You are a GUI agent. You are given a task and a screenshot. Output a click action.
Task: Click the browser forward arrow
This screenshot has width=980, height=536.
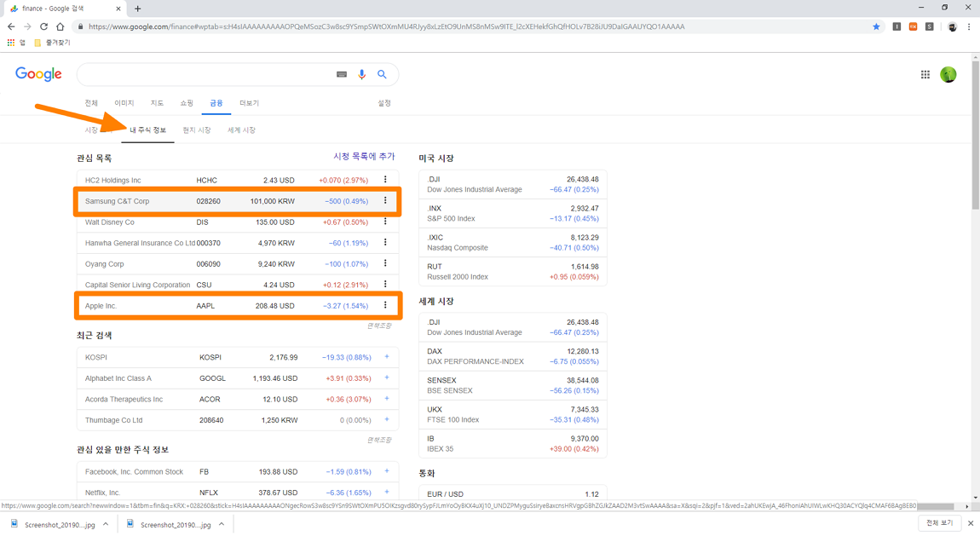(27, 27)
